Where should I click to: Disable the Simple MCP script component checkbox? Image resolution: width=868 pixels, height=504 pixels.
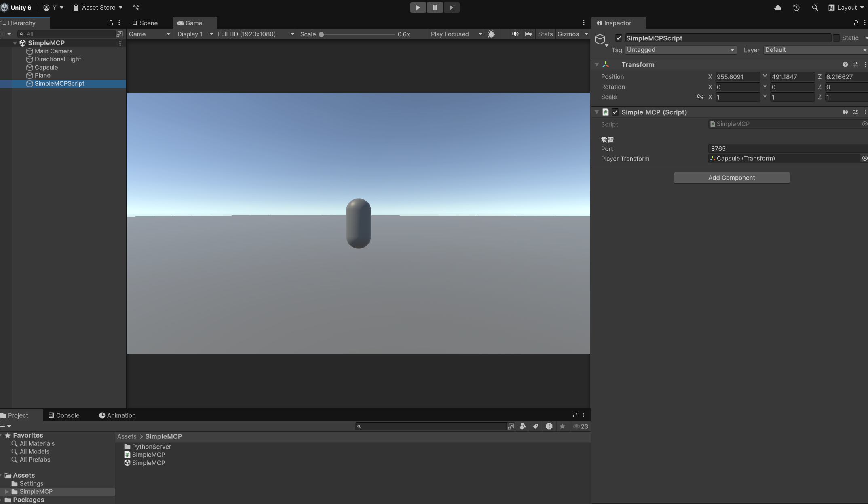click(x=615, y=112)
